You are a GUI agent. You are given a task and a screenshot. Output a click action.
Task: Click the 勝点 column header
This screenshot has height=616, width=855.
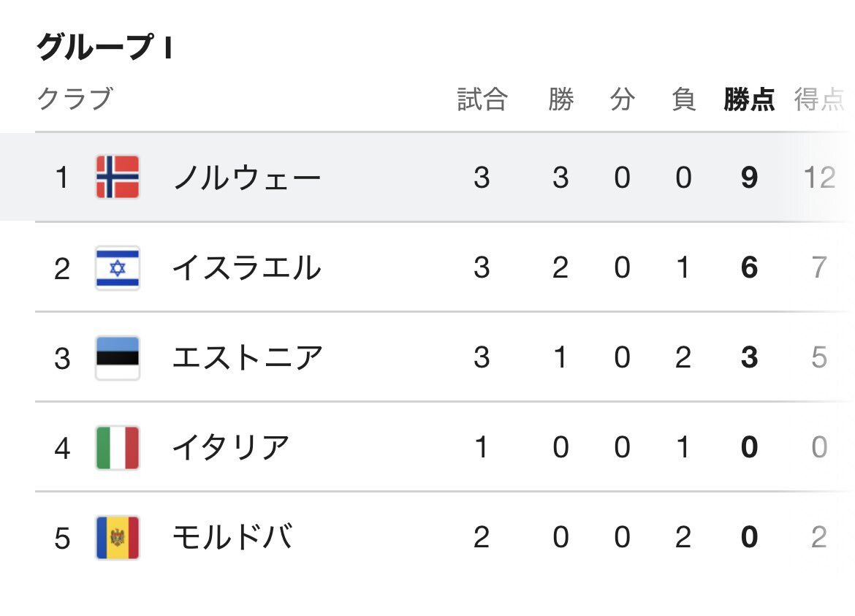point(749,100)
